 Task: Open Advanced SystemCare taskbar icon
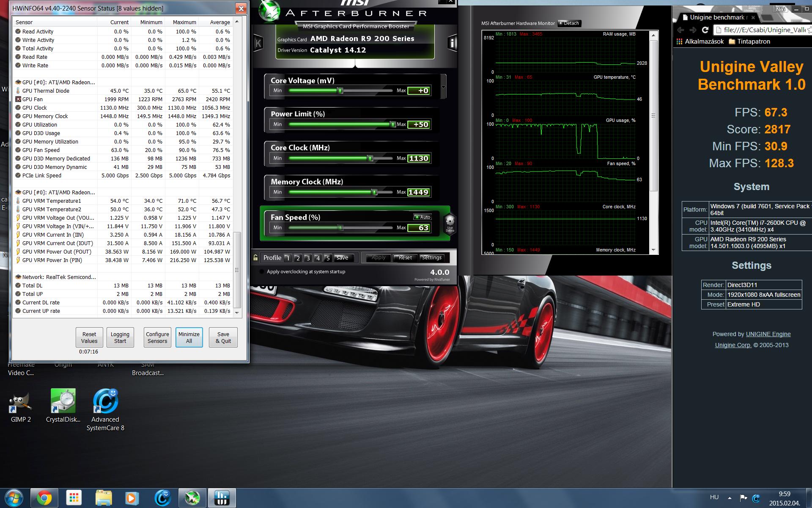pos(162,498)
